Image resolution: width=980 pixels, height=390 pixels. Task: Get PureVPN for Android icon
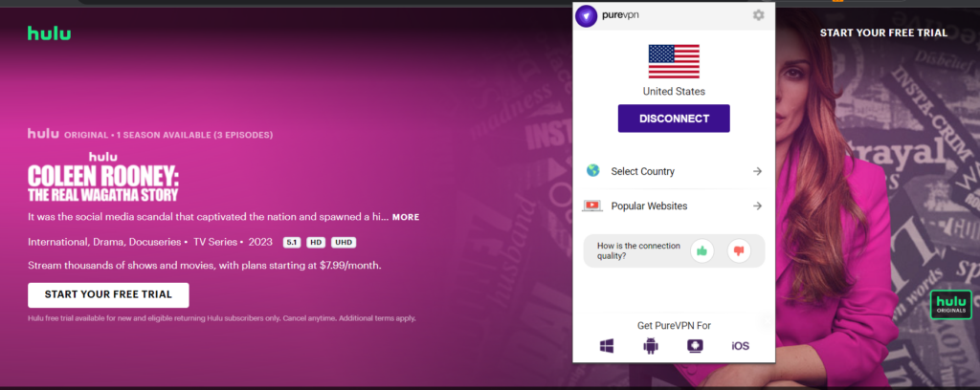coord(651,345)
